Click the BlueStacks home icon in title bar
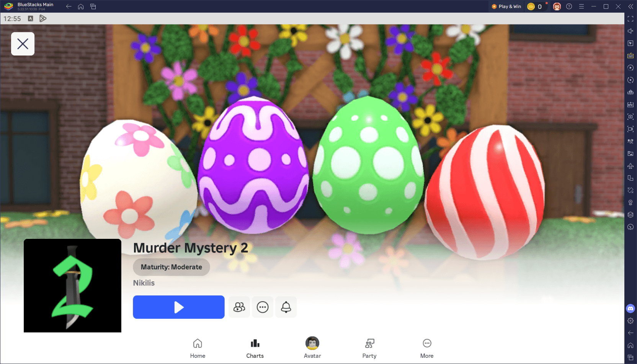This screenshot has height=364, width=637. pos(81,7)
